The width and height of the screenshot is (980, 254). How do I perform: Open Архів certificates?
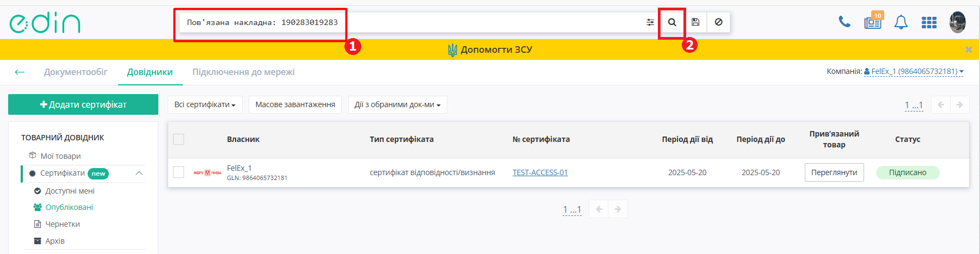54,241
